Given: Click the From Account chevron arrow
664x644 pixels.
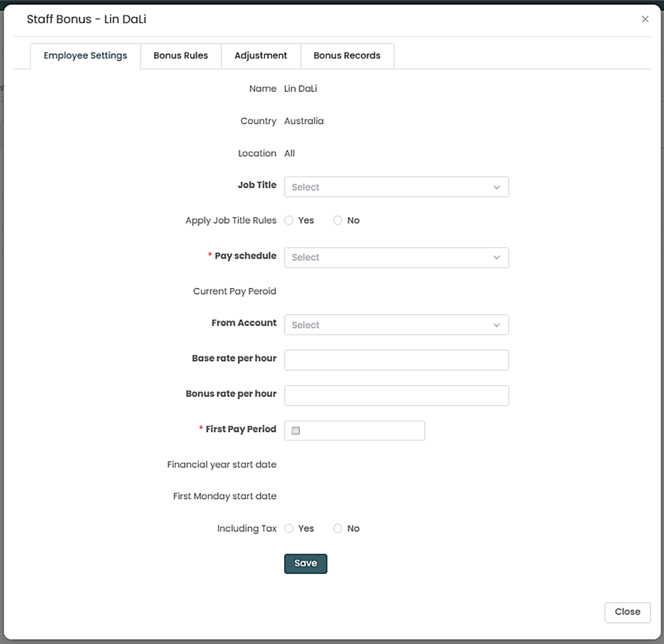Looking at the screenshot, I should pyautogui.click(x=496, y=325).
